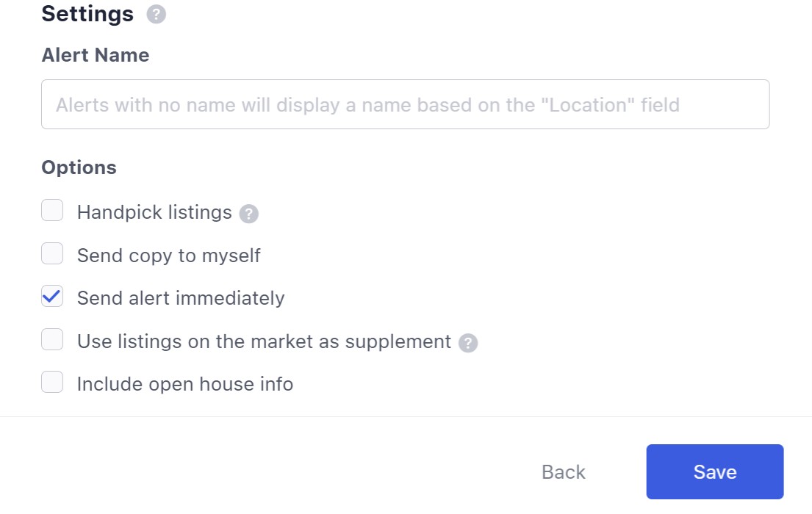Show help for listings on the market supplement
Screen dimensions: 812x514
tap(468, 343)
